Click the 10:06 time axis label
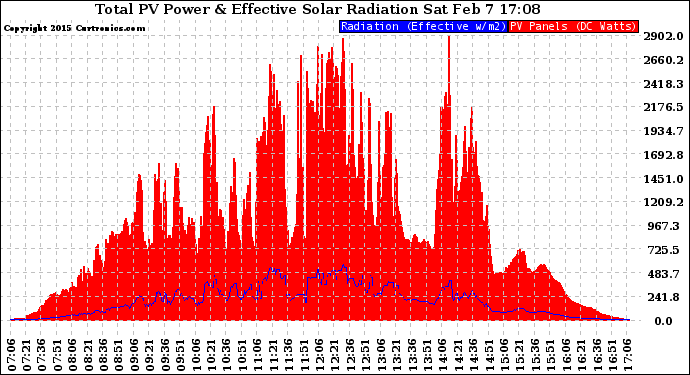The width and height of the screenshot is (690, 375). (x=196, y=354)
